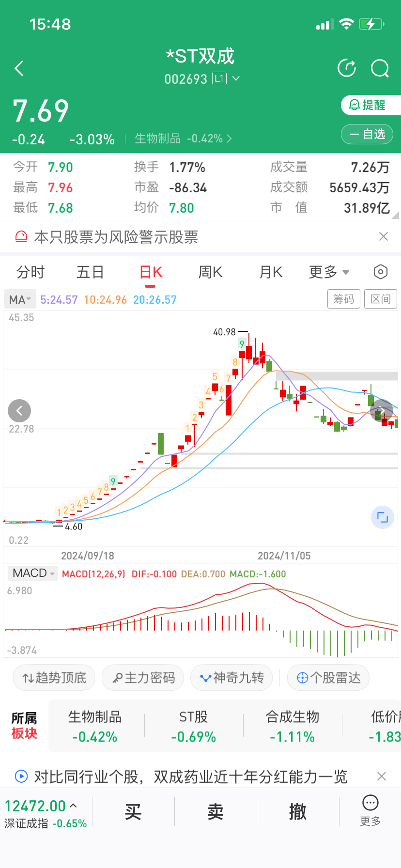Switch to 月K chart tab

(271, 272)
